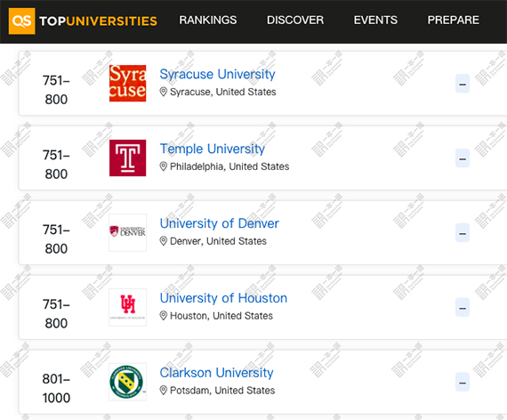507x420 pixels.
Task: Click the University of Houston UH logo
Action: pyautogui.click(x=127, y=307)
